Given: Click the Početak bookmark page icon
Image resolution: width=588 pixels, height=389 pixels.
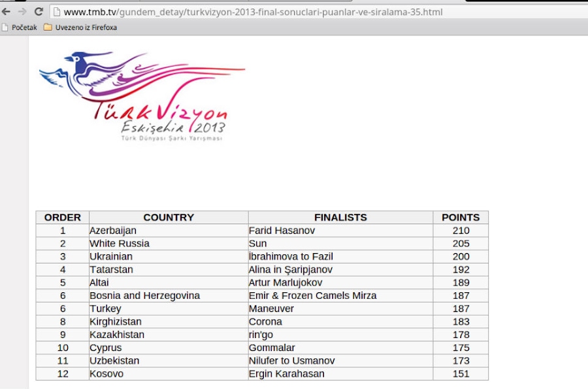Looking at the screenshot, I should click(5, 27).
